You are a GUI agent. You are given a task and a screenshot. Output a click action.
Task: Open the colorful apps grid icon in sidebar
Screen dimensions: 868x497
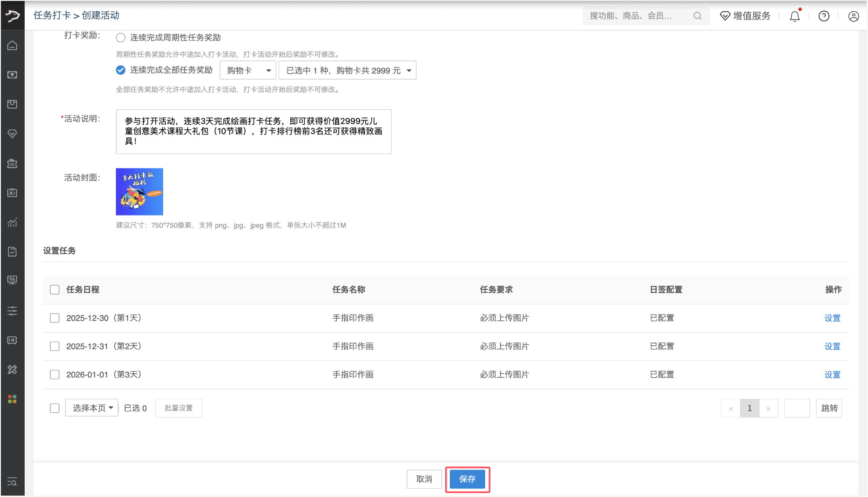click(x=13, y=399)
